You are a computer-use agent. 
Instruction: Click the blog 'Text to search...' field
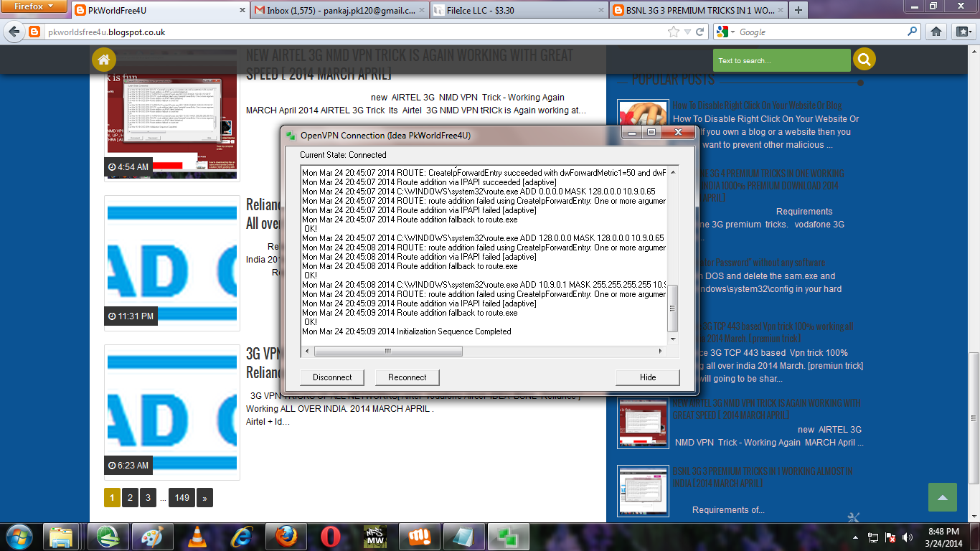click(782, 60)
